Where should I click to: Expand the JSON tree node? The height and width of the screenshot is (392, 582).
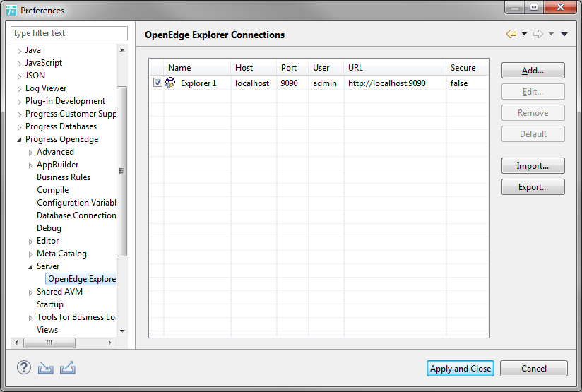tap(19, 76)
